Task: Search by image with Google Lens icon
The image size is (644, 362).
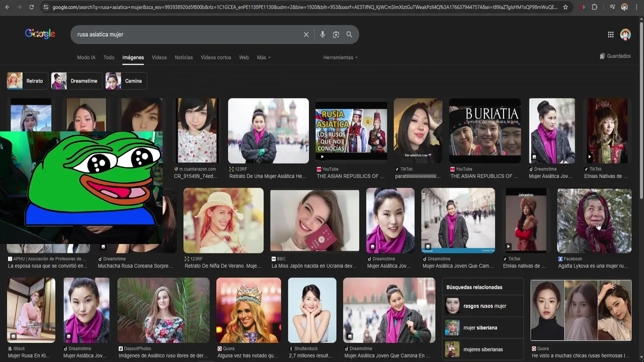Action: (x=336, y=35)
